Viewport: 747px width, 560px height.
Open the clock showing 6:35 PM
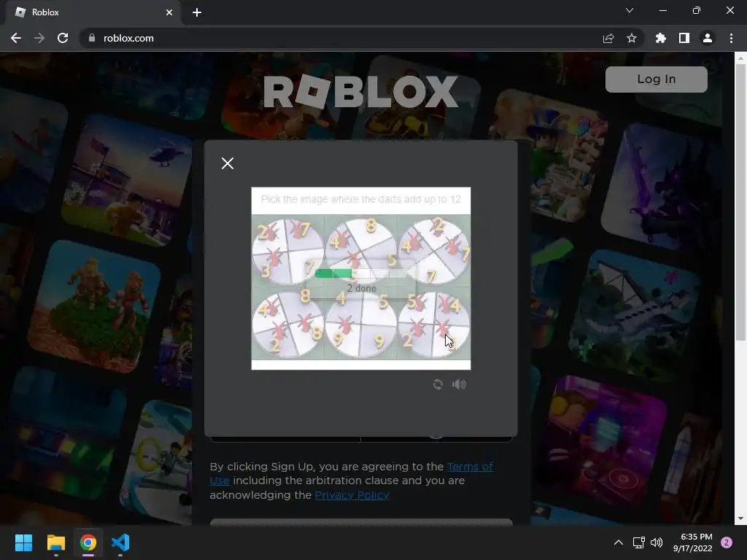[x=693, y=542]
